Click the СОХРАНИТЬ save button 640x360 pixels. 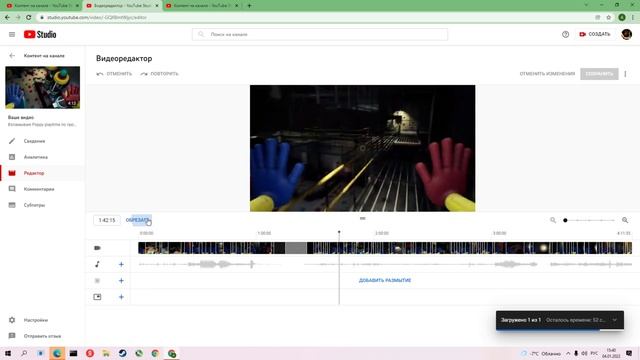coord(599,74)
